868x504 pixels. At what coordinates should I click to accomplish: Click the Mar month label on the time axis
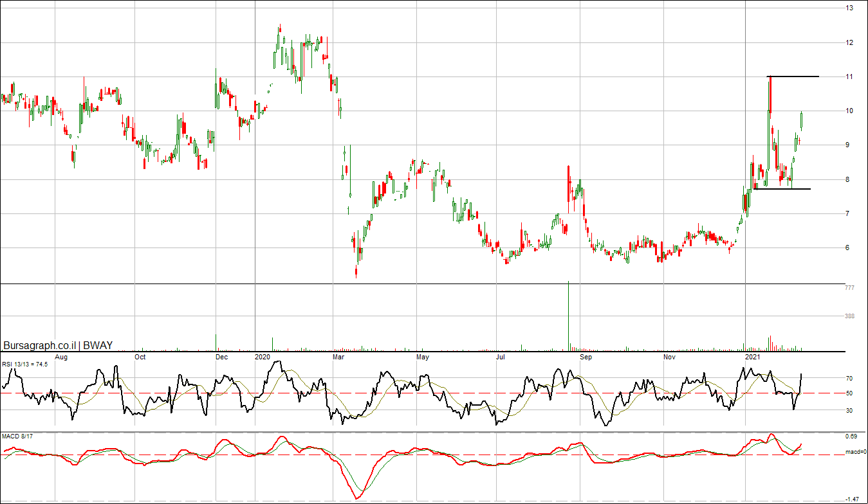pyautogui.click(x=339, y=356)
